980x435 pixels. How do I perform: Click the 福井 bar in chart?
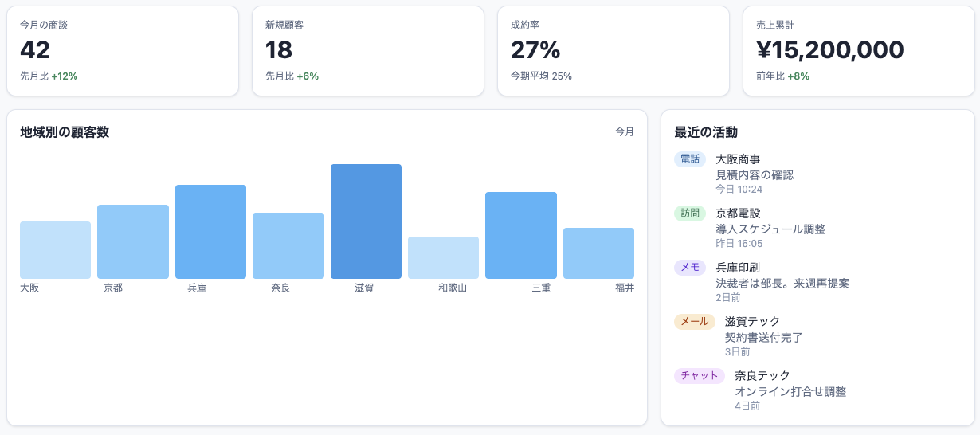tap(598, 253)
